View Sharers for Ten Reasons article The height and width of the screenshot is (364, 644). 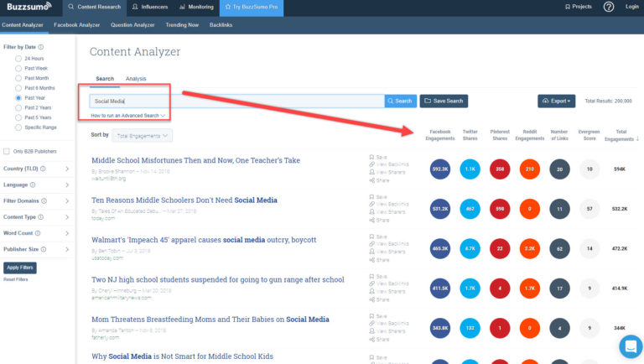(387, 212)
